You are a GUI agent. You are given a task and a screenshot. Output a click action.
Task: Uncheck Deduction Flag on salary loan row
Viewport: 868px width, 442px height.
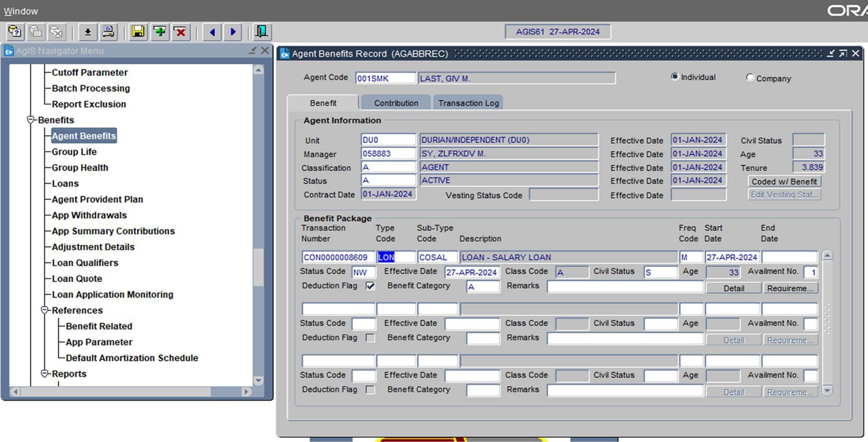tap(370, 286)
